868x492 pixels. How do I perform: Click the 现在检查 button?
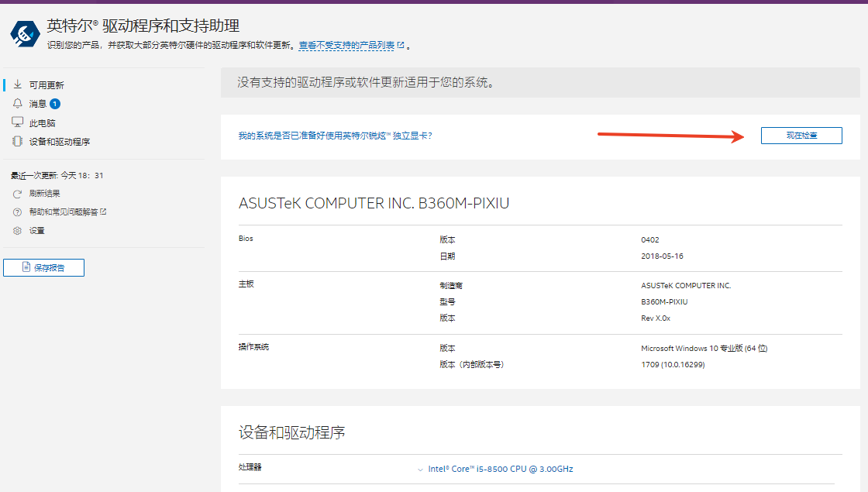point(801,135)
